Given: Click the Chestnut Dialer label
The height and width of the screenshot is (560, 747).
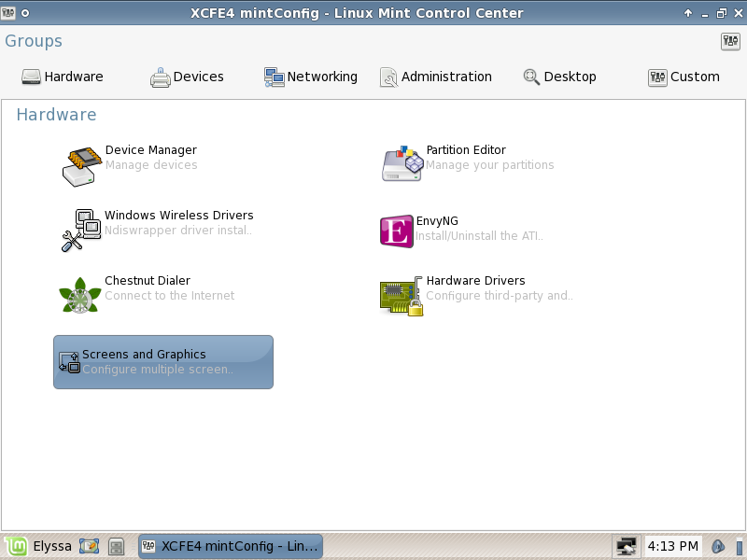Looking at the screenshot, I should [x=148, y=281].
